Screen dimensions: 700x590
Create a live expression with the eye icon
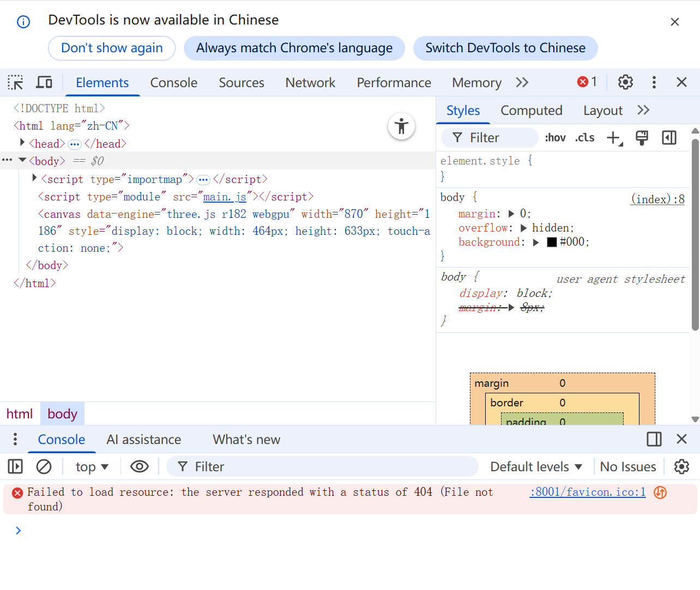pos(140,467)
